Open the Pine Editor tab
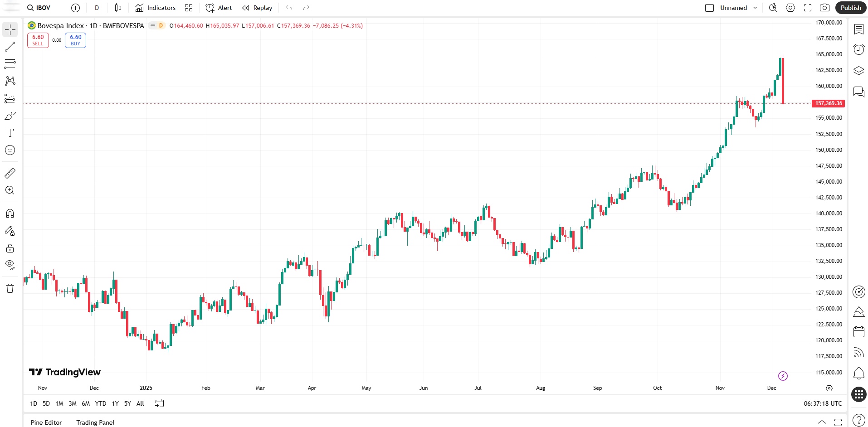 (46, 422)
